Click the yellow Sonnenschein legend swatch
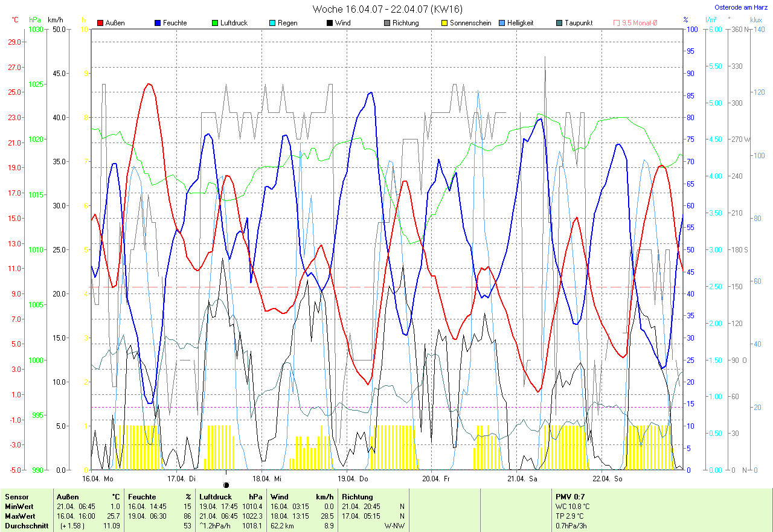The image size is (773, 532). (x=444, y=23)
